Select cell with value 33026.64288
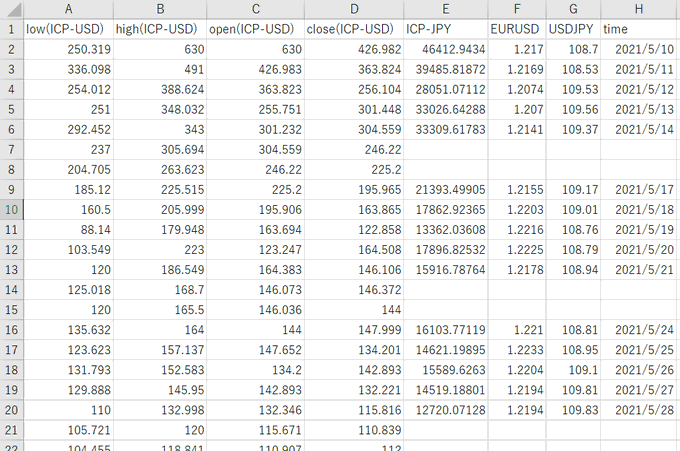Screen dimensions: 680x451 [x=446, y=109]
